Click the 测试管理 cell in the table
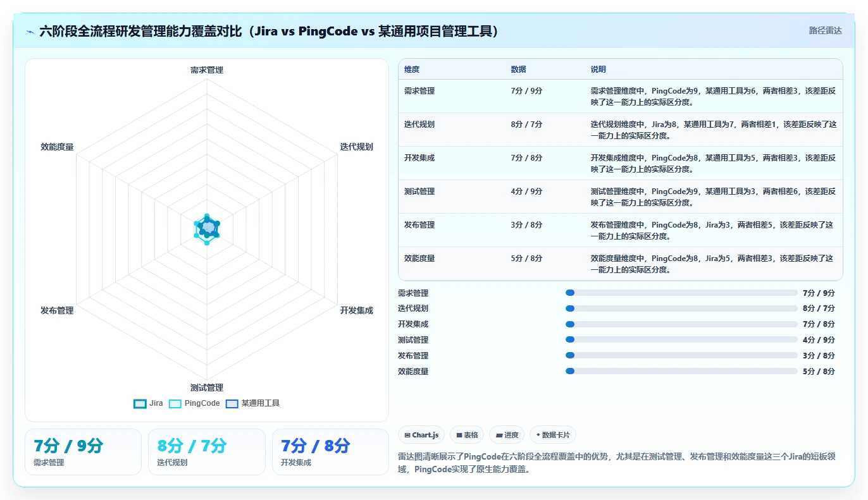Viewport: 868px width, 500px height. click(419, 192)
